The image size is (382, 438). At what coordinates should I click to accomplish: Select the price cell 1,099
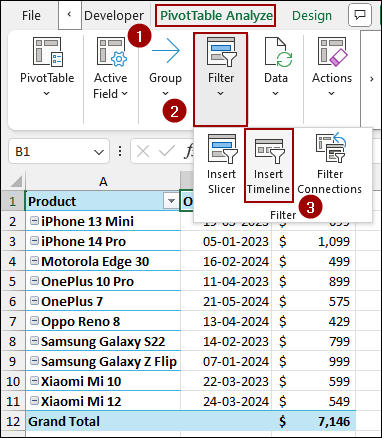pyautogui.click(x=314, y=241)
